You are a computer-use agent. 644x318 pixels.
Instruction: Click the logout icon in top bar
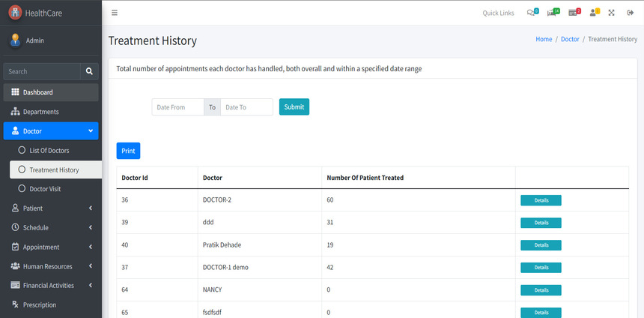630,13
